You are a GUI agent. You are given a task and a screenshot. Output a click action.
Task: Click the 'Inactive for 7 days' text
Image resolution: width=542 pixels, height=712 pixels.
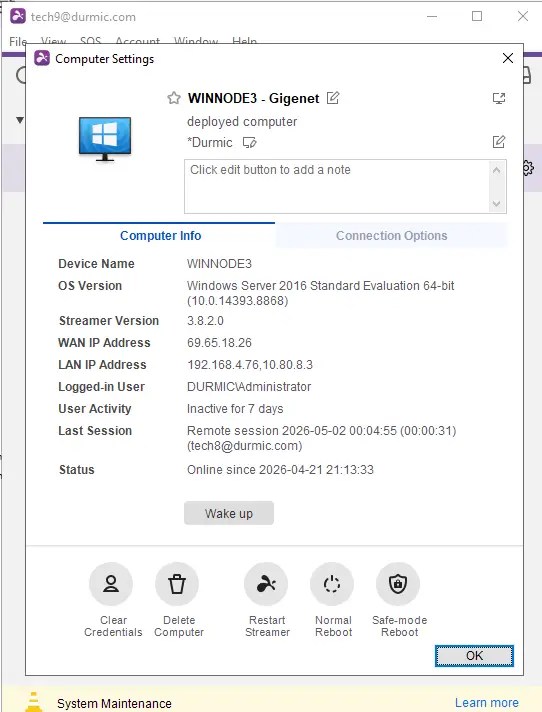(x=235, y=409)
